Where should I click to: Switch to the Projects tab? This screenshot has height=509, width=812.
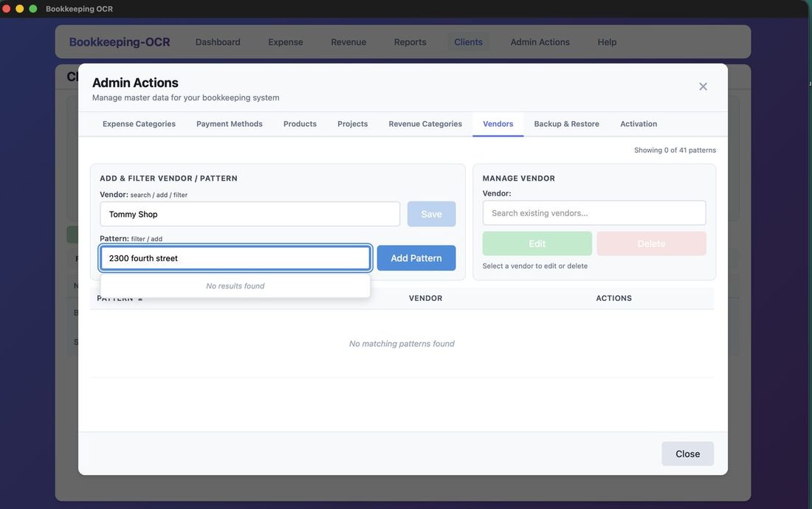coord(352,123)
